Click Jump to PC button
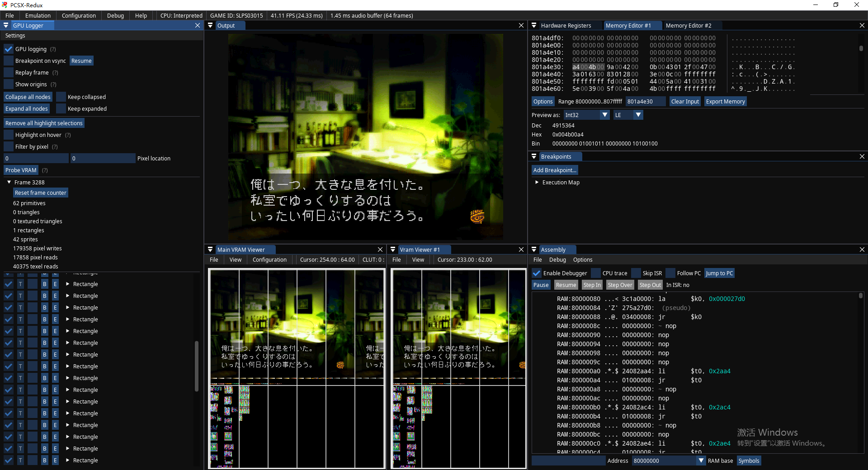 click(x=719, y=273)
